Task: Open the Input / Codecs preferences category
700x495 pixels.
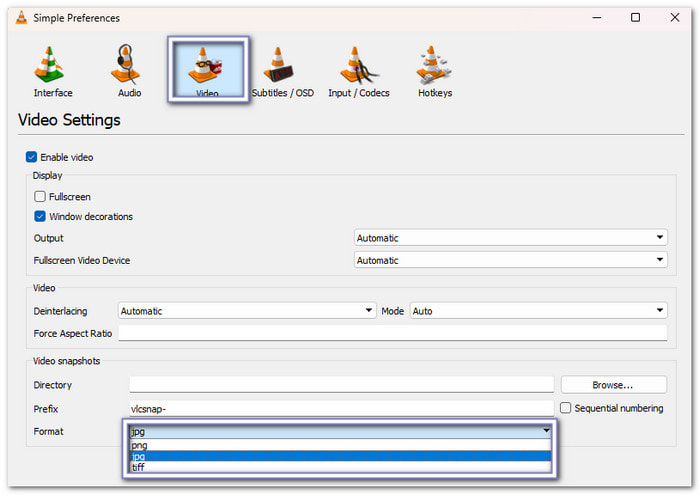Action: pos(358,71)
